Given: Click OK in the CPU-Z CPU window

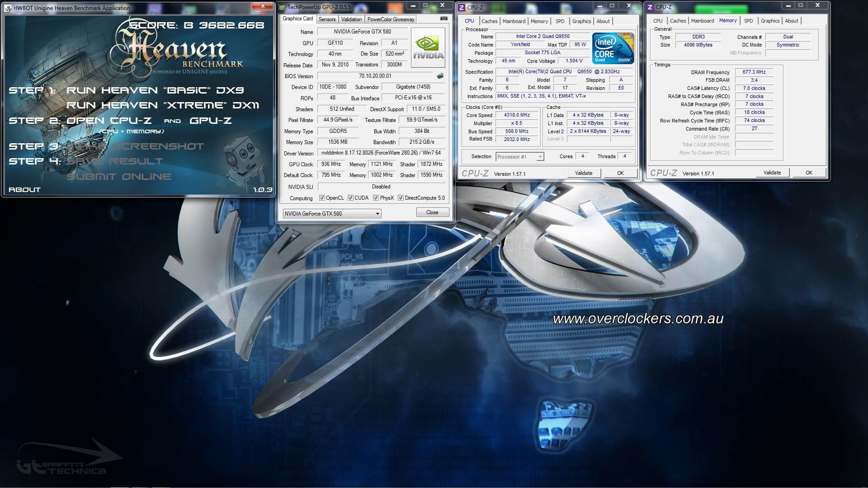Looking at the screenshot, I should (620, 173).
